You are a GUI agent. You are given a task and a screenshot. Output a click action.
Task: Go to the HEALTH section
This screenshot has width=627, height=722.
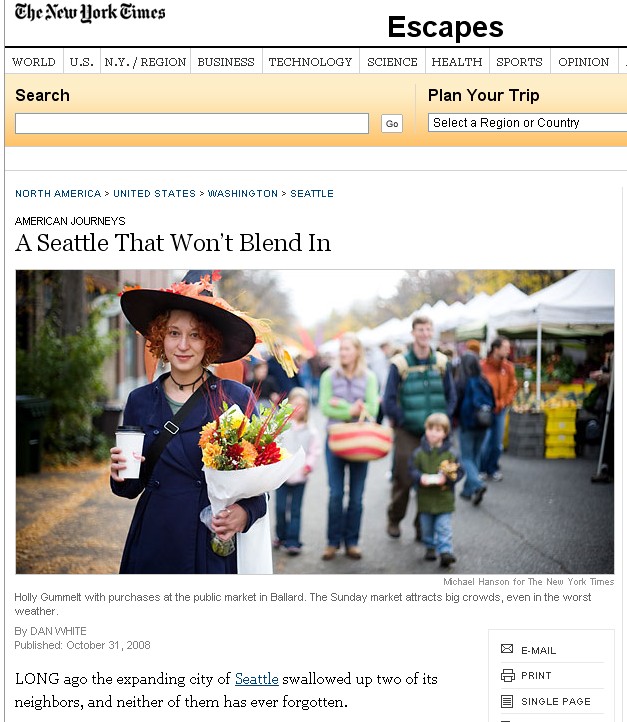pos(457,62)
